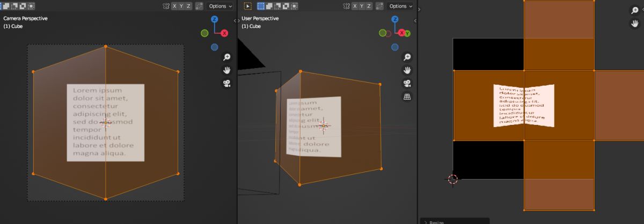Toggle Y mirror in User Perspective header
Image resolution: width=644 pixels, height=224 pixels.
pyautogui.click(x=362, y=6)
